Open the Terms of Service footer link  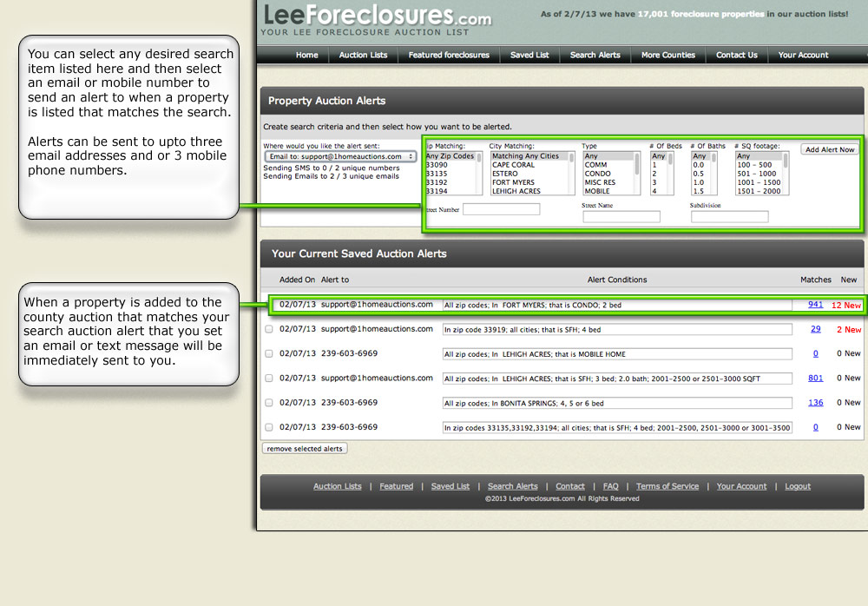coord(667,486)
